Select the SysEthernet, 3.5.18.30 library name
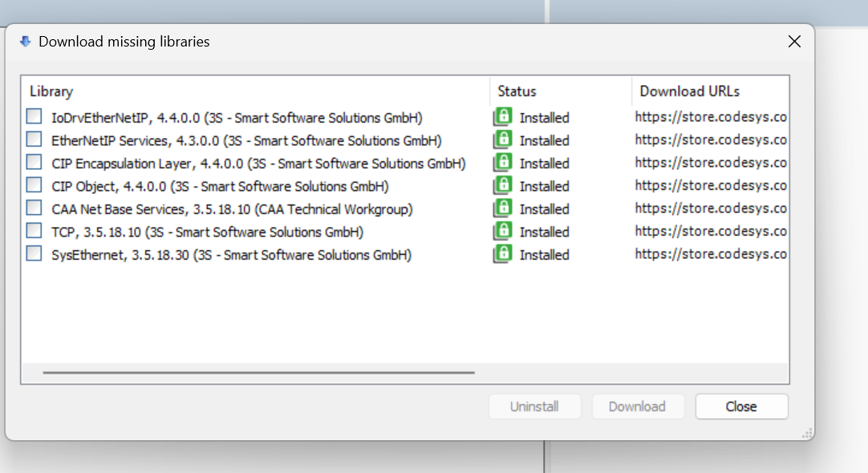The image size is (868, 473). 231,255
